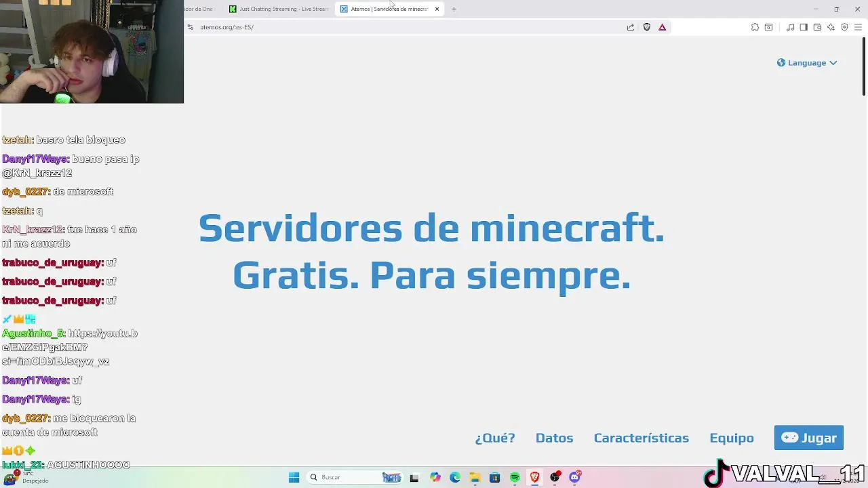Screen dimensions: 868x488
Task: Open Microsoft Edge from the taskbar
Action: (x=454, y=477)
